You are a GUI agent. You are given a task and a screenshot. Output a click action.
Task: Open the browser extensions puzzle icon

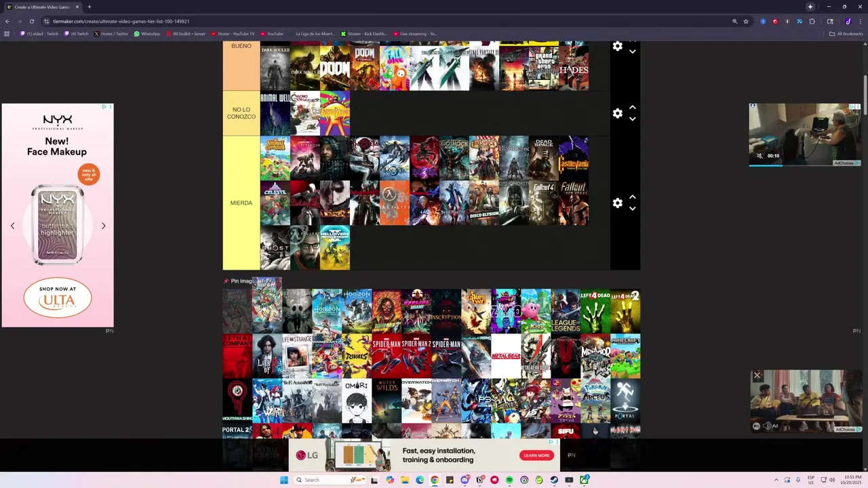coord(812,21)
